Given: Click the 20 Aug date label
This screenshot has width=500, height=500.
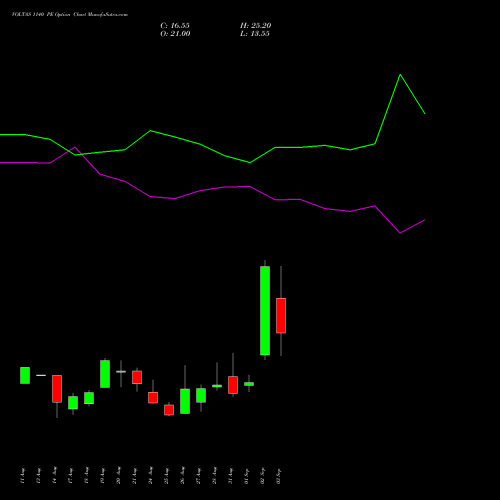Looking at the screenshot, I should [119, 476].
